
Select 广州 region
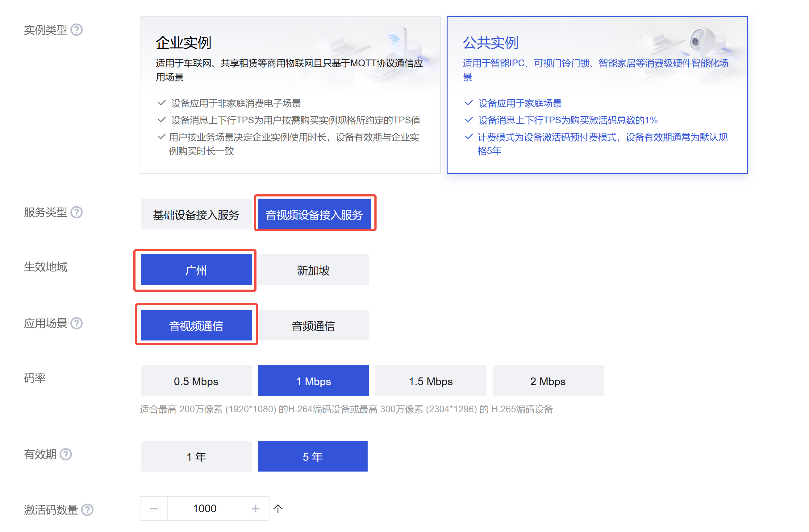(x=196, y=270)
